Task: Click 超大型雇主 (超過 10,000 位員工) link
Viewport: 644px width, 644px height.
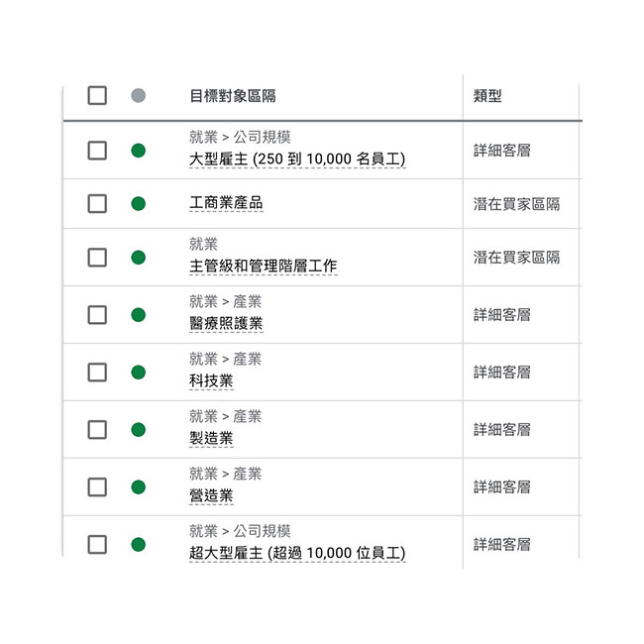Action: point(297,554)
